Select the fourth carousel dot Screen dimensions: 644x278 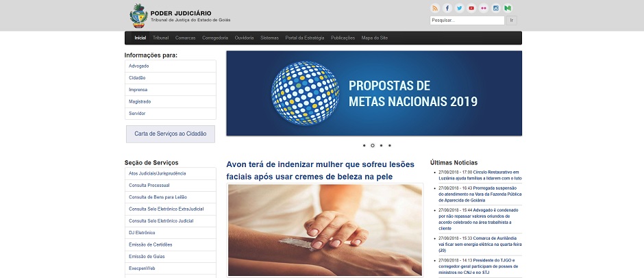point(390,145)
